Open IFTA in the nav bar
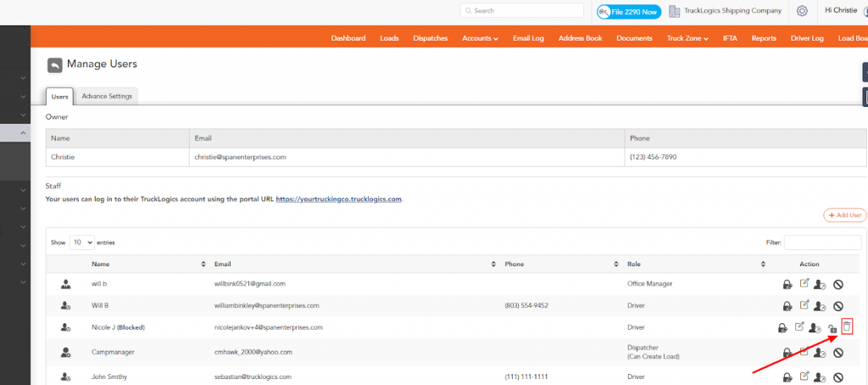868x385 pixels. 730,38
